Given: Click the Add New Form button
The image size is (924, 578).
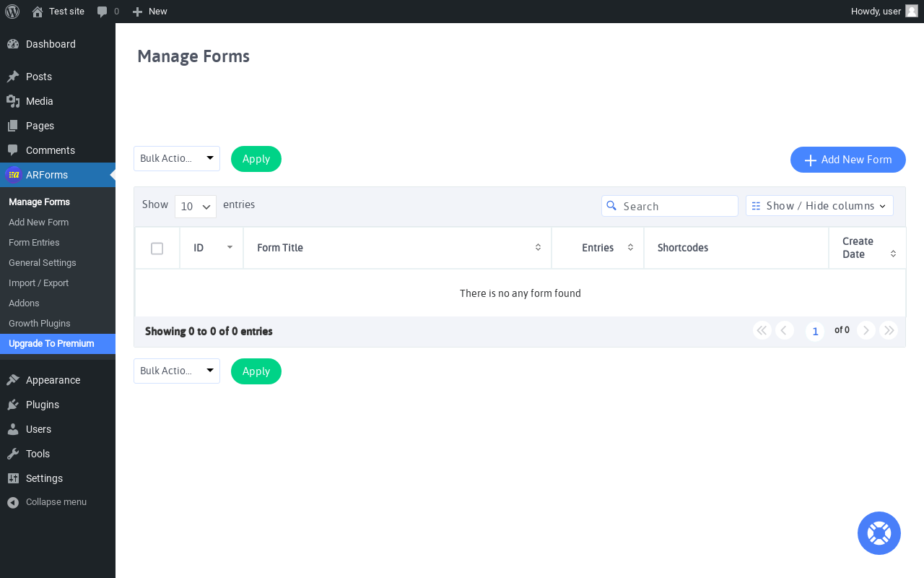Looking at the screenshot, I should [x=848, y=160].
